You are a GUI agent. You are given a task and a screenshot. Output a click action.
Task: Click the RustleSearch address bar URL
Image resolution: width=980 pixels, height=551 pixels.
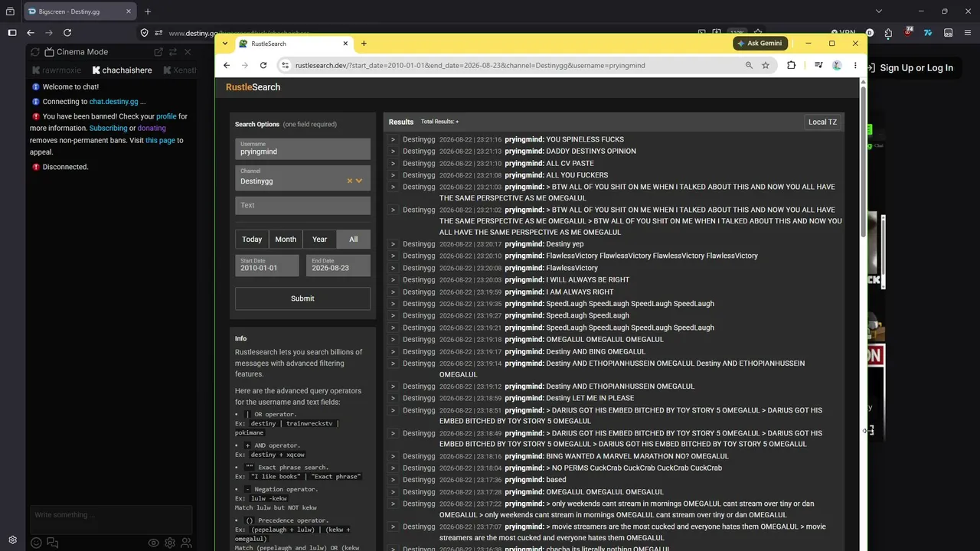[470, 66]
